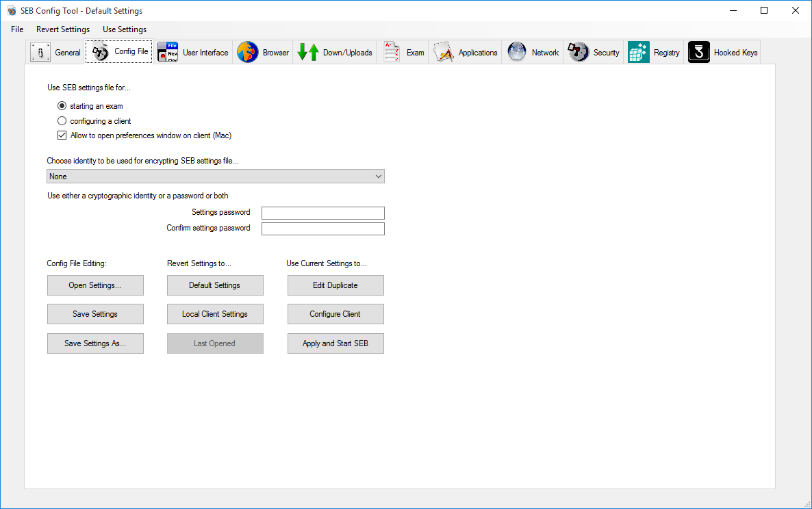The image size is (812, 509).
Task: Revert to Default Settings button
Action: [x=215, y=285]
